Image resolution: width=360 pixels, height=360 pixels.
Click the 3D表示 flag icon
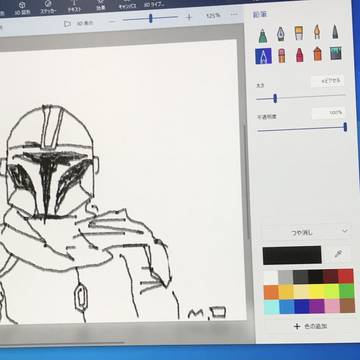tap(67, 24)
